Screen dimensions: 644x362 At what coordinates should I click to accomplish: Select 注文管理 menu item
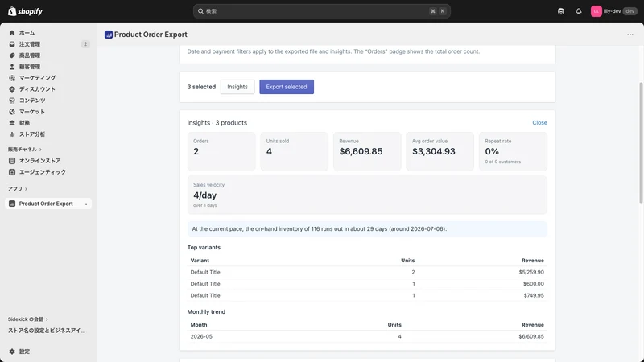click(x=30, y=44)
